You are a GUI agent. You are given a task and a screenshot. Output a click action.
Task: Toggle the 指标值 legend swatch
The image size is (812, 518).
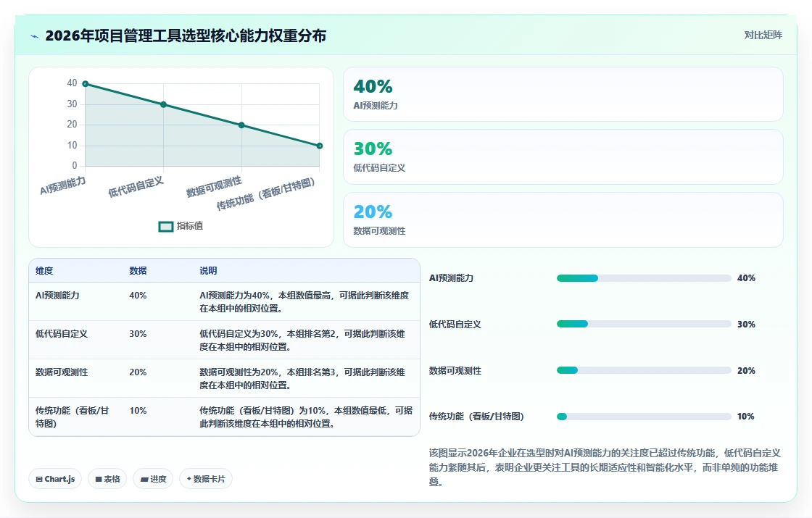[166, 227]
